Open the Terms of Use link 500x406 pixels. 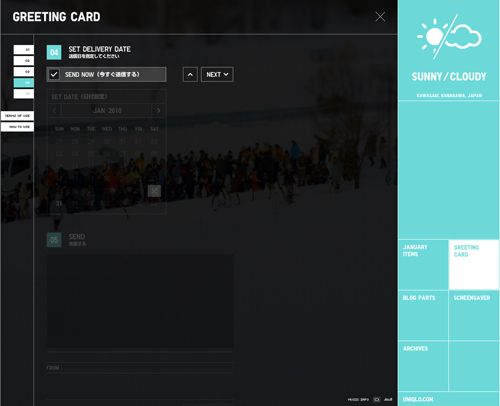pyautogui.click(x=17, y=116)
